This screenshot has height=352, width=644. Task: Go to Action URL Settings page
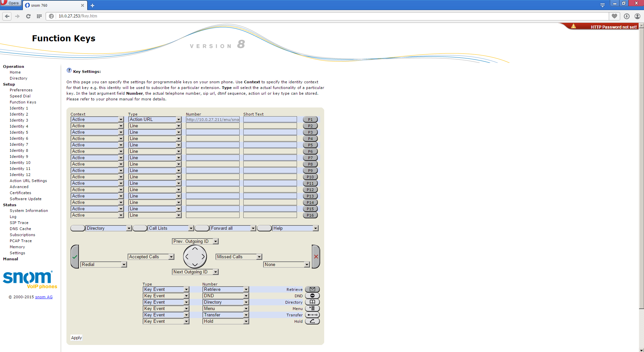[x=28, y=181]
